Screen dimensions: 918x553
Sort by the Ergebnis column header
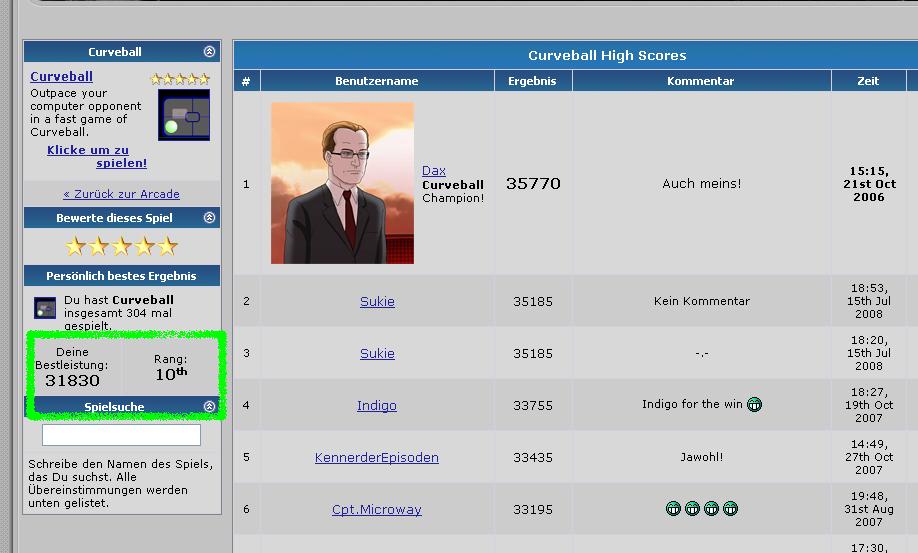click(532, 81)
